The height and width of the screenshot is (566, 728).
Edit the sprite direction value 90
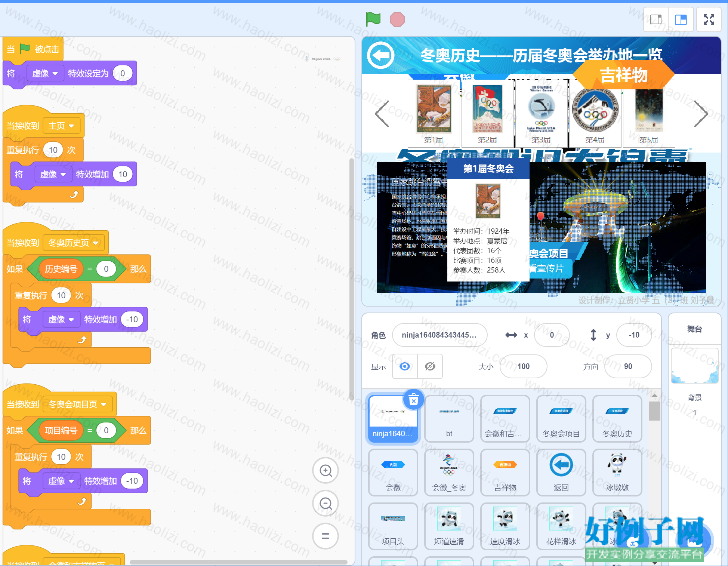click(x=628, y=366)
